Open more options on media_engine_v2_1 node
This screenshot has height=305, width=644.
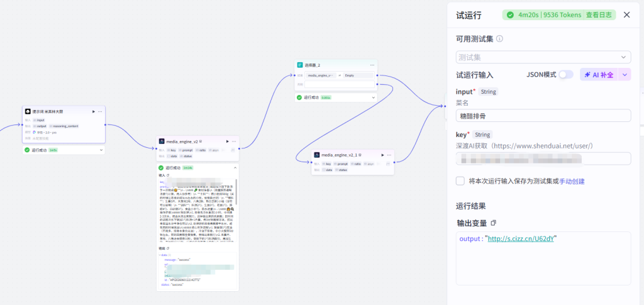tap(389, 155)
